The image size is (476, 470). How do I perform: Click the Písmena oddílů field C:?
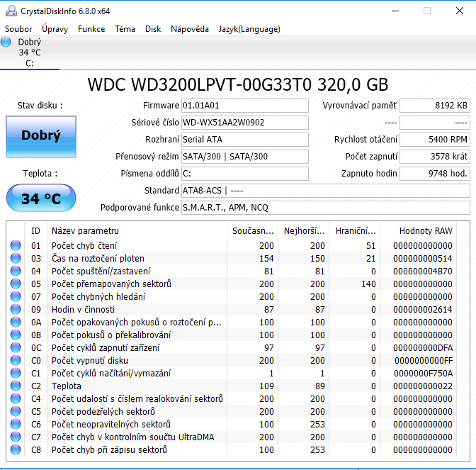(x=245, y=174)
